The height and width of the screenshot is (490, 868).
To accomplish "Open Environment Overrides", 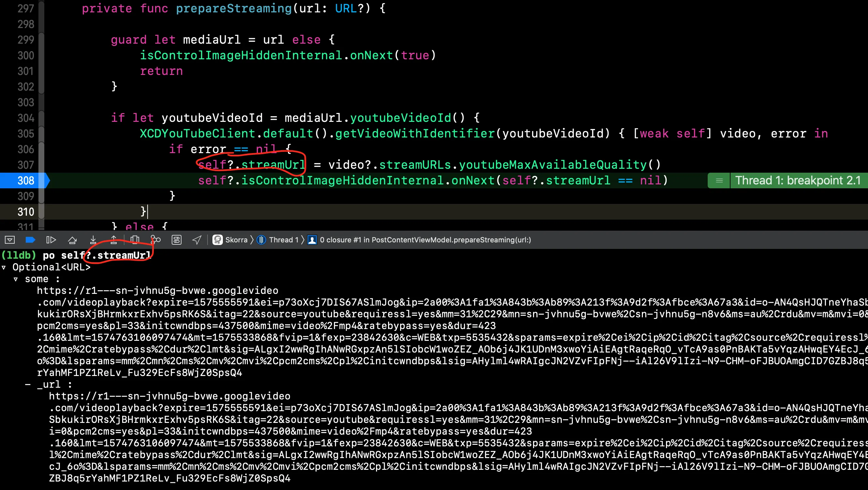I will 177,240.
